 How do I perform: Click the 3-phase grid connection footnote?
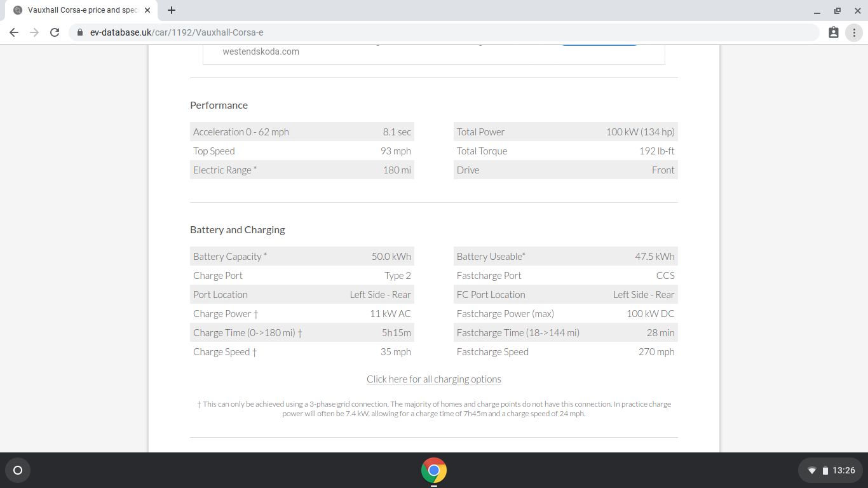click(x=434, y=409)
